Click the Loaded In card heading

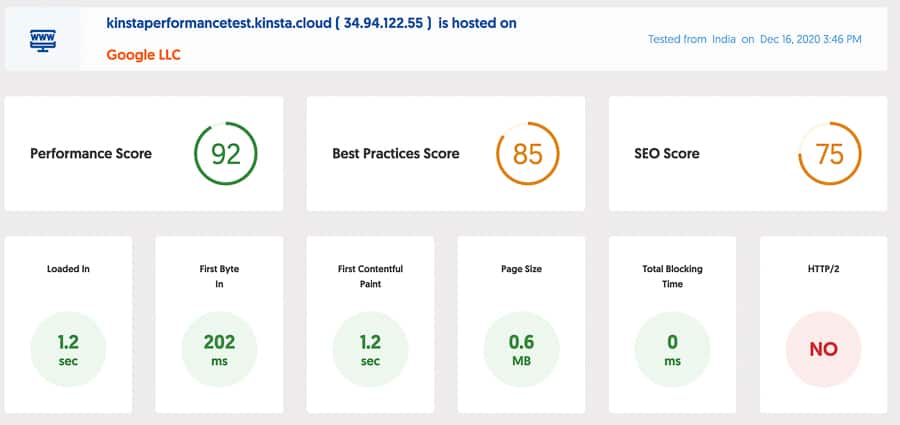tap(68, 269)
